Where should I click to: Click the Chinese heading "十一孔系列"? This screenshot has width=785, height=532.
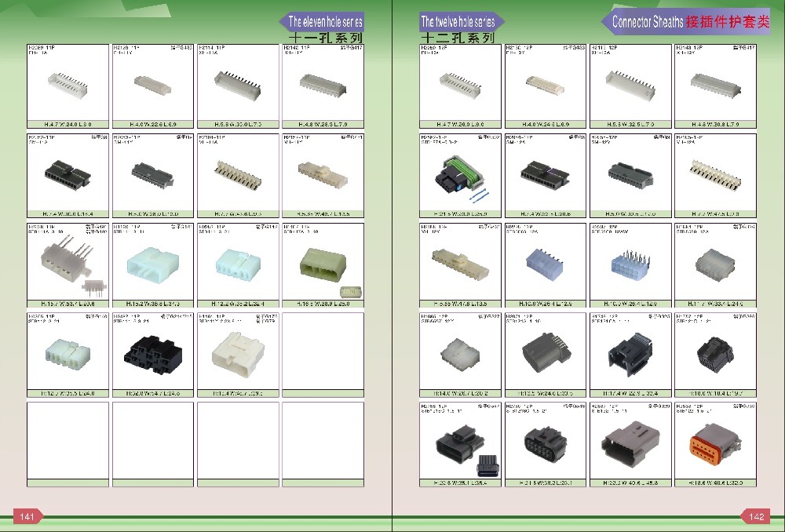326,38
